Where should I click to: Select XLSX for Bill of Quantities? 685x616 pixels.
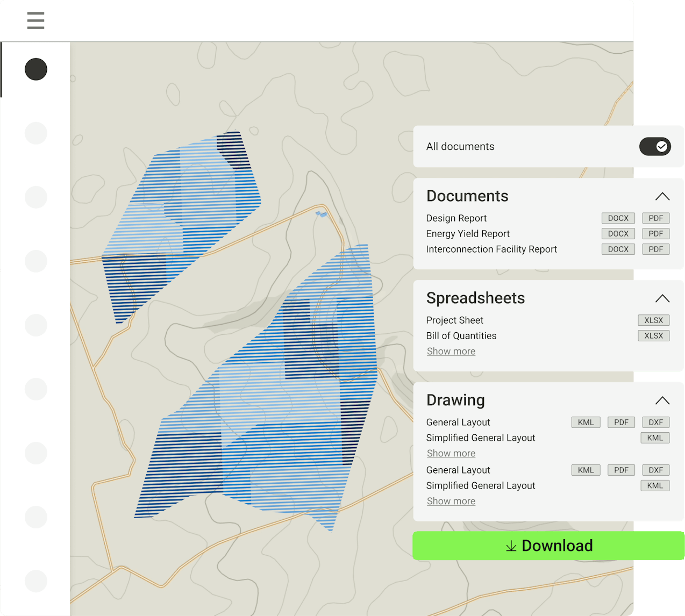[x=653, y=336]
